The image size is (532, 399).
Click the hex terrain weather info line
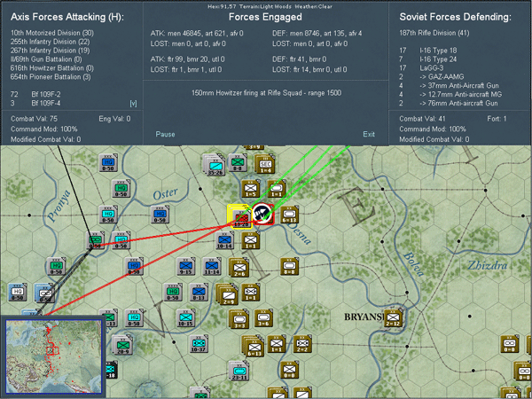tap(270, 6)
